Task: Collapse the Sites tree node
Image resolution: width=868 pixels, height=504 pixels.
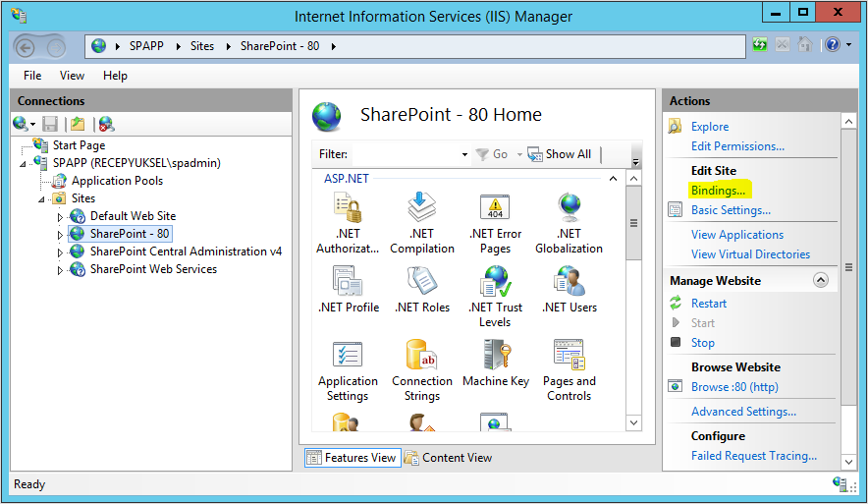Action: [41, 199]
